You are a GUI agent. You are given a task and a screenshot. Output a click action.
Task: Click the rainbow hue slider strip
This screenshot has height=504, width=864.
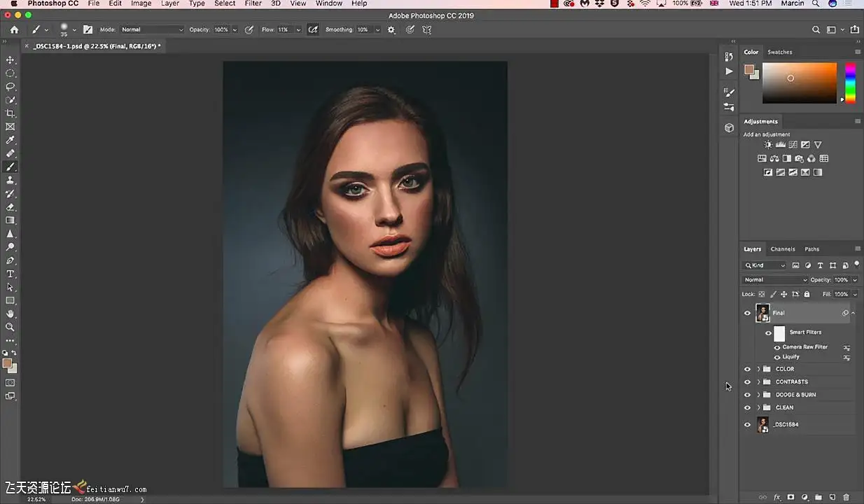click(x=850, y=83)
